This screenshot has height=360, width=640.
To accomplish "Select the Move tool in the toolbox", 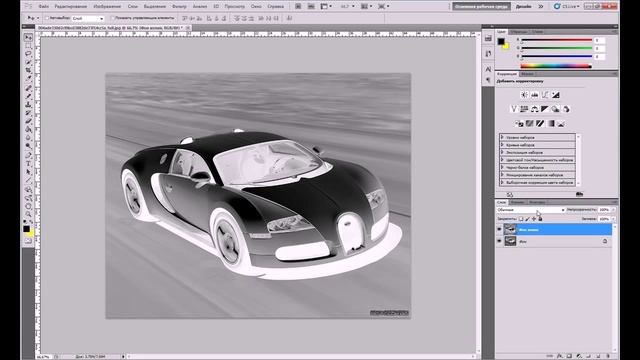I will click(28, 38).
